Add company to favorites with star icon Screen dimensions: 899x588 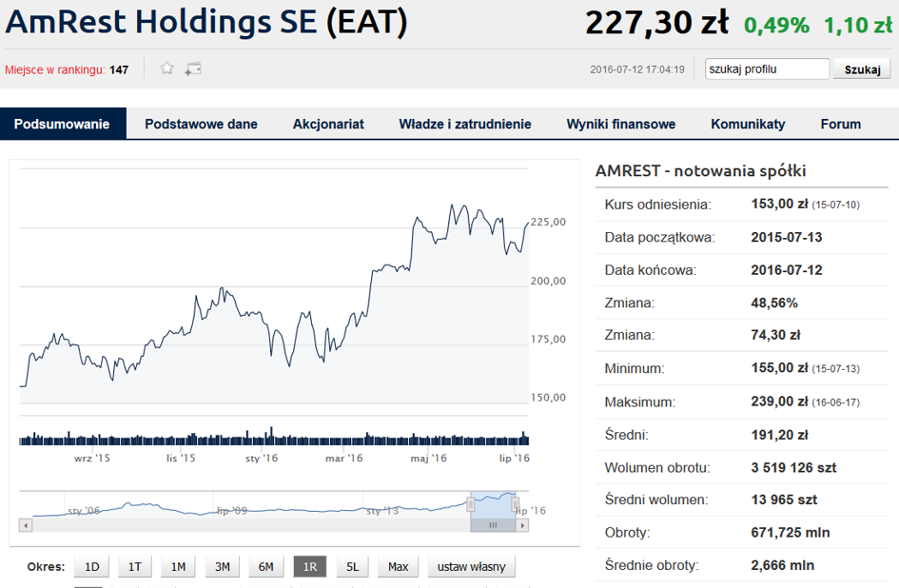[166, 69]
